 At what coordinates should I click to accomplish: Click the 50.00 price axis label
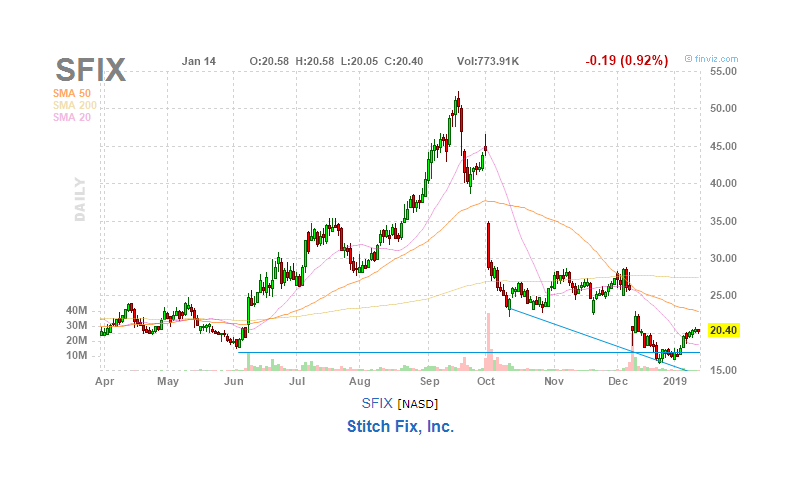pos(723,109)
